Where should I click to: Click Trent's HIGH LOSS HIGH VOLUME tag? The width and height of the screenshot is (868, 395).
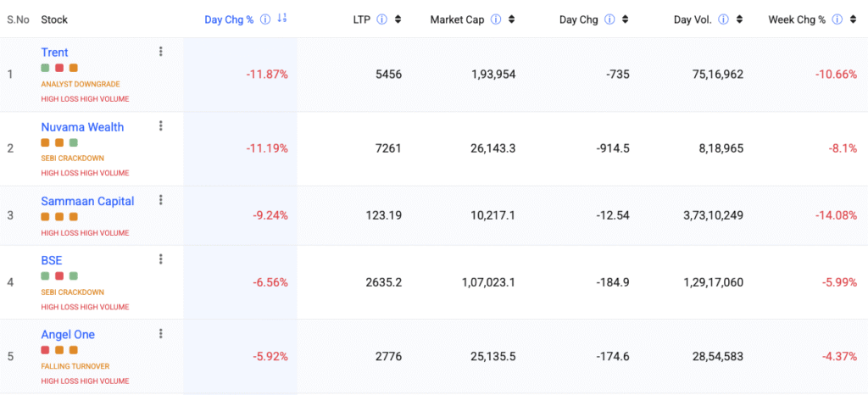[x=86, y=99]
